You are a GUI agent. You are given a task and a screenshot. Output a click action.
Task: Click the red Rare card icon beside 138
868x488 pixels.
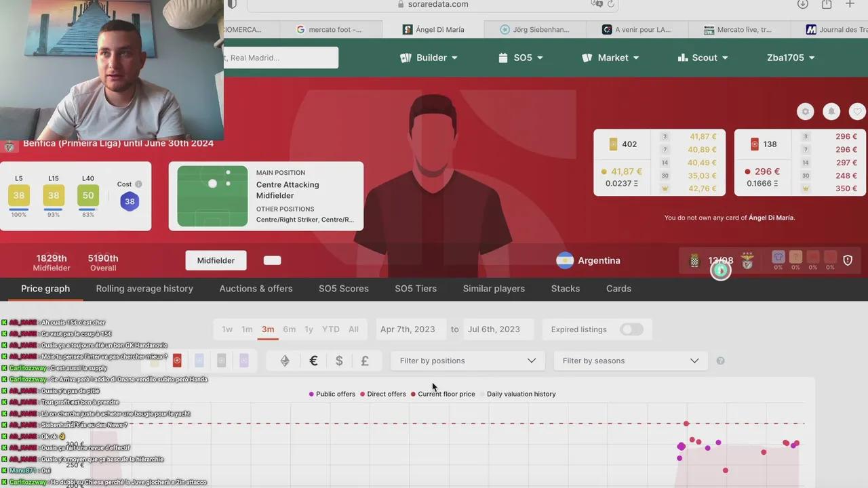tap(755, 144)
